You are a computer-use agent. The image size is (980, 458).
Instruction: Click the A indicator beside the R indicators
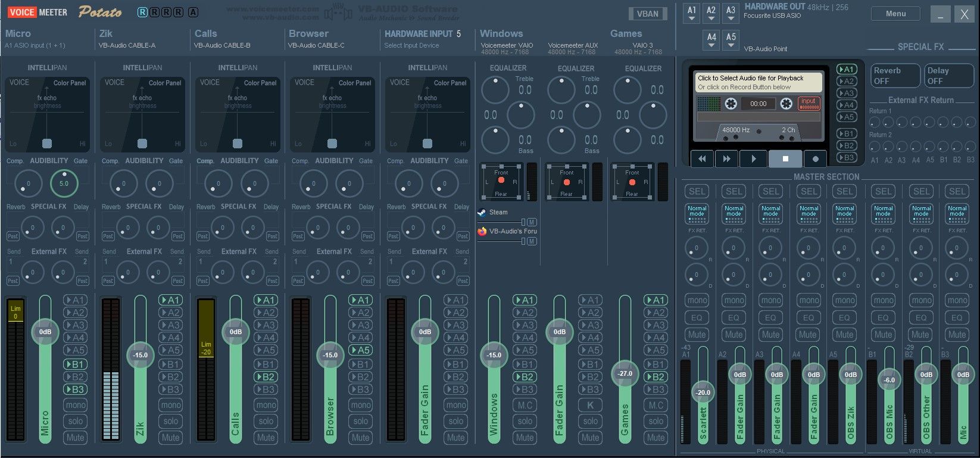(x=193, y=12)
